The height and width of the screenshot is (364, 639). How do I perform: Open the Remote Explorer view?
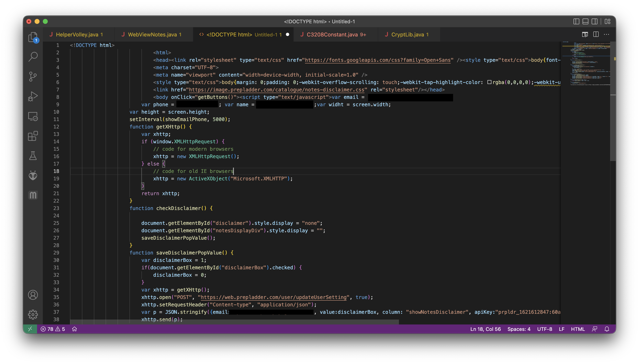click(x=33, y=116)
